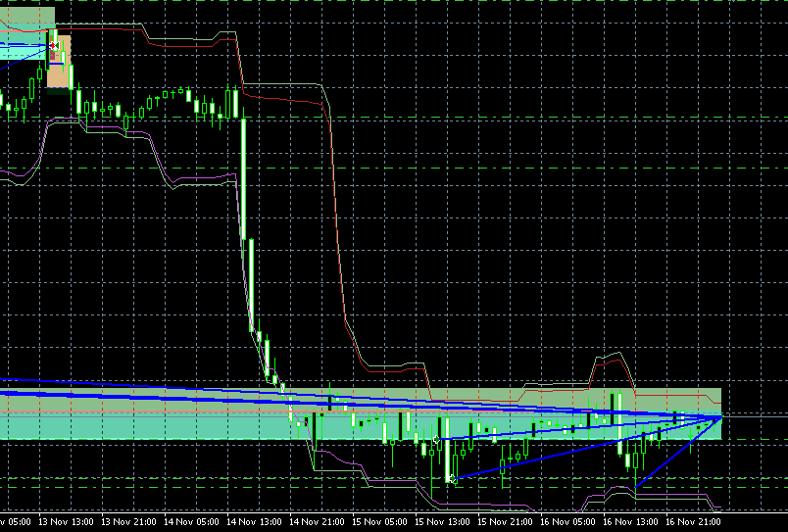Click the '15 Nov 05:00' time label

379,522
